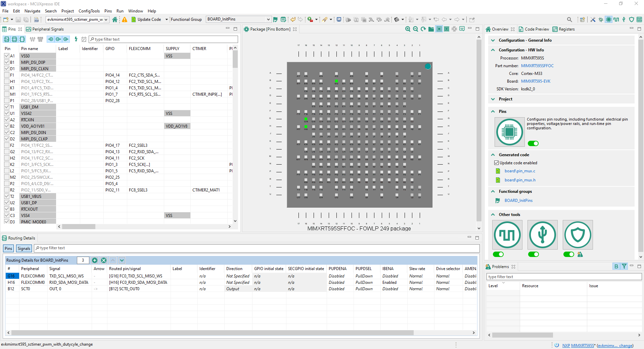Click the Pins tool chip icon in Overview
Screen dimensions: 644x349
coord(509,132)
